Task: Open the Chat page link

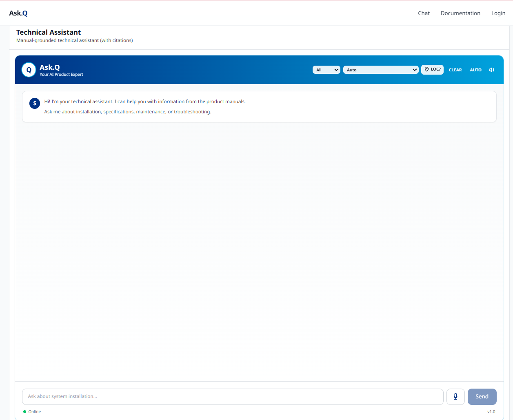Action: (x=424, y=13)
